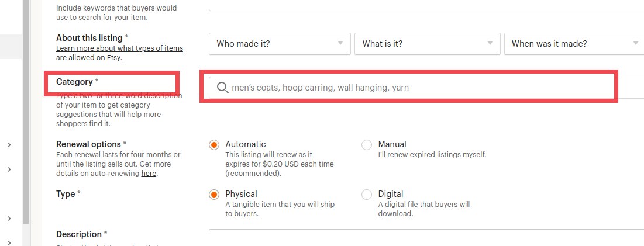The height and width of the screenshot is (246, 644).
Task: Follow the 'here' auto-renewing details link
Action: coord(149,174)
